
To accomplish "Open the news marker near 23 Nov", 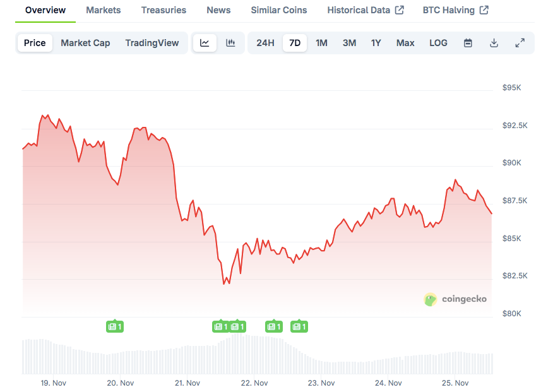I will click(299, 326).
